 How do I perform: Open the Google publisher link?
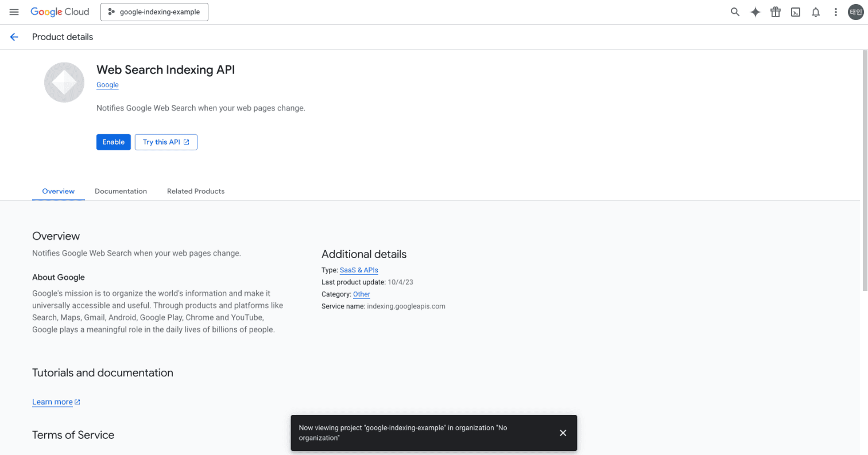click(107, 85)
